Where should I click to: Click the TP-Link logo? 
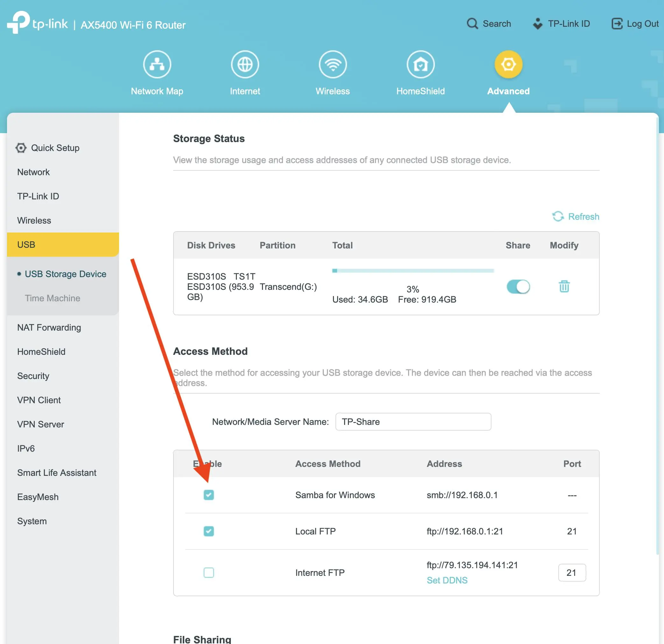pyautogui.click(x=37, y=22)
